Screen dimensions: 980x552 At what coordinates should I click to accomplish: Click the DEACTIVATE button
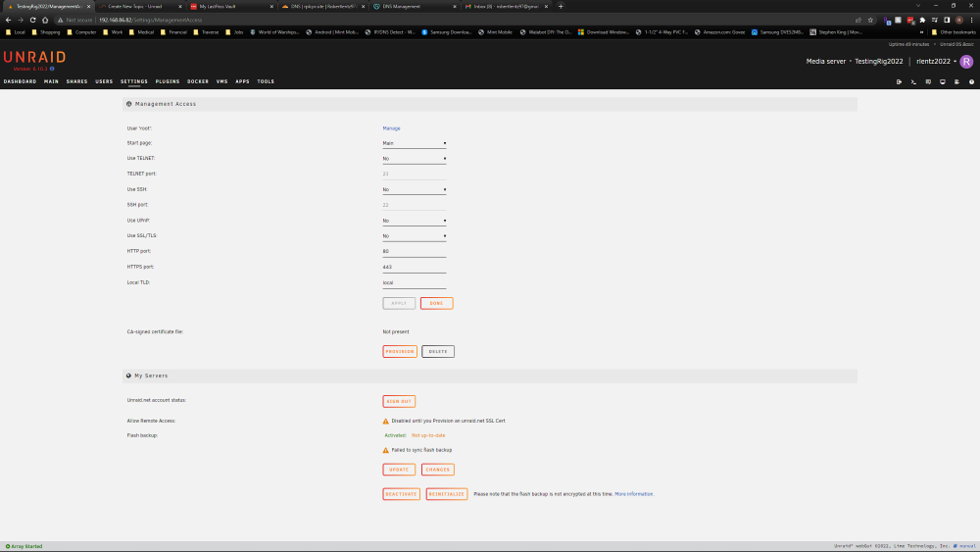tap(401, 494)
